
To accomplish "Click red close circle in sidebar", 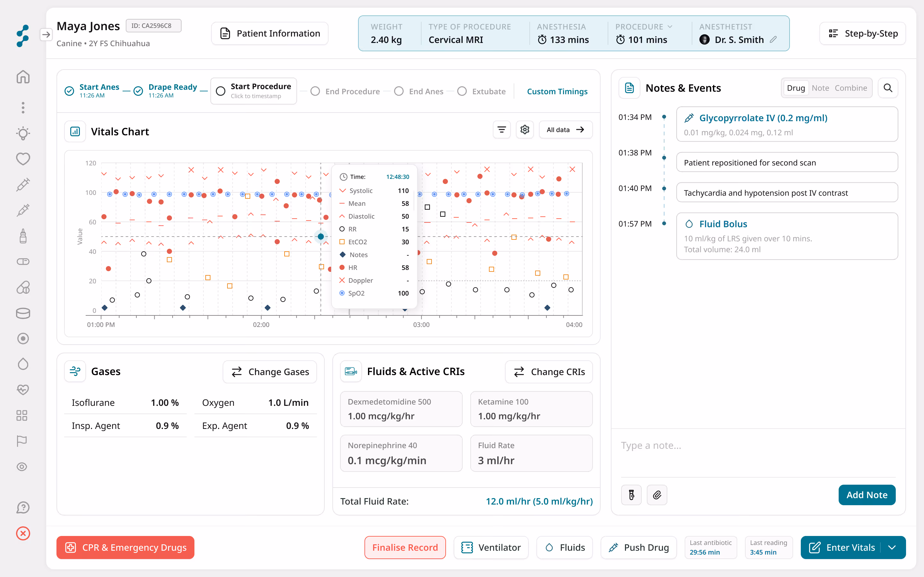I will [23, 533].
